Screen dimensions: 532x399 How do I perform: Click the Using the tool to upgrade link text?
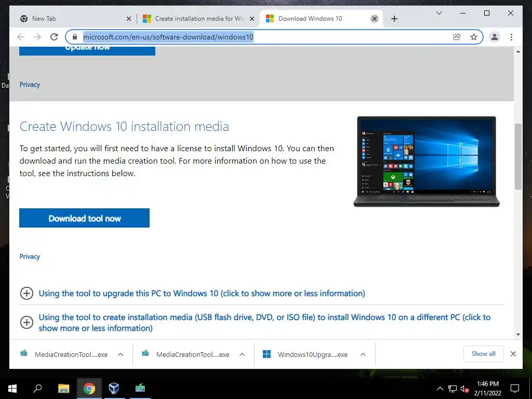pyautogui.click(x=202, y=293)
